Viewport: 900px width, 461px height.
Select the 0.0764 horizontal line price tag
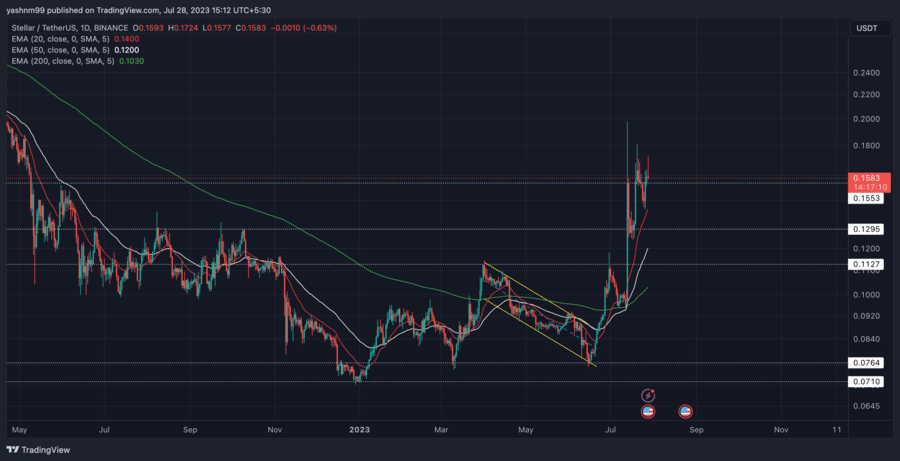(867, 363)
